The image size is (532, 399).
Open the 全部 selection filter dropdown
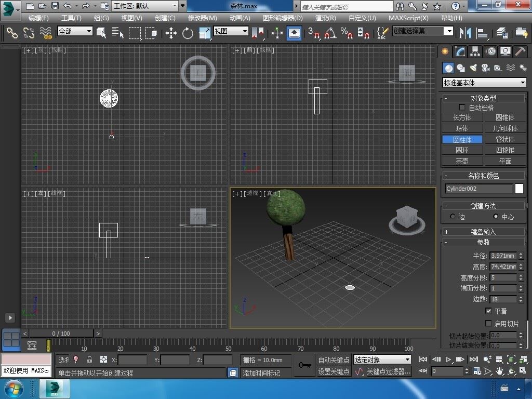click(x=75, y=31)
